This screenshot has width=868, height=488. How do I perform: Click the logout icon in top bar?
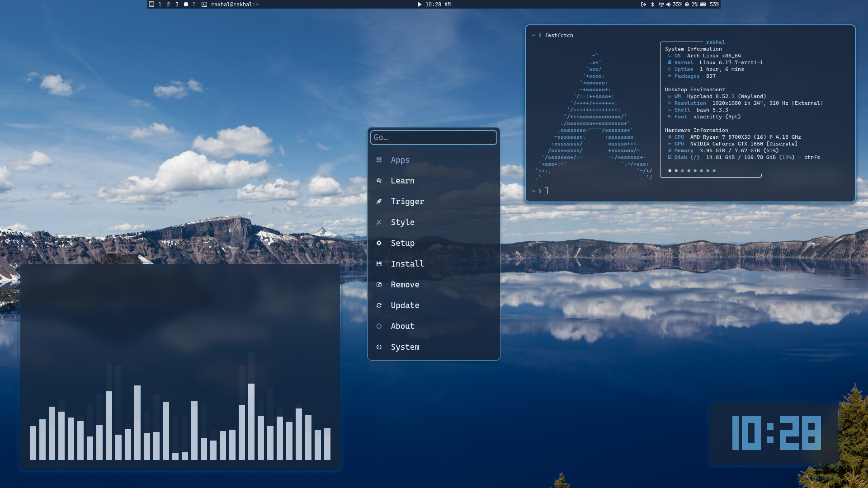(x=643, y=5)
